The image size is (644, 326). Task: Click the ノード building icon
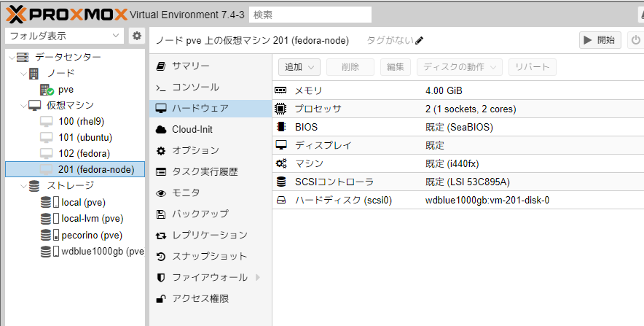click(34, 74)
